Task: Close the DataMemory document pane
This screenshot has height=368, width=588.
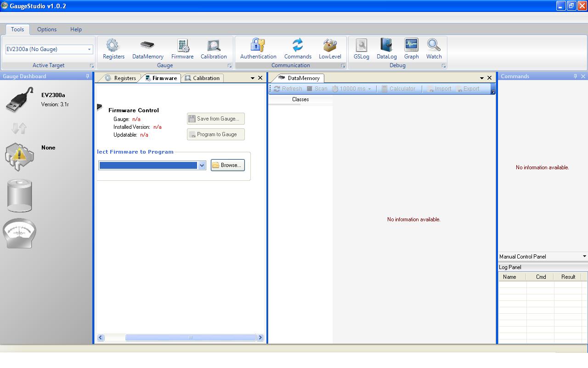Action: (489, 78)
